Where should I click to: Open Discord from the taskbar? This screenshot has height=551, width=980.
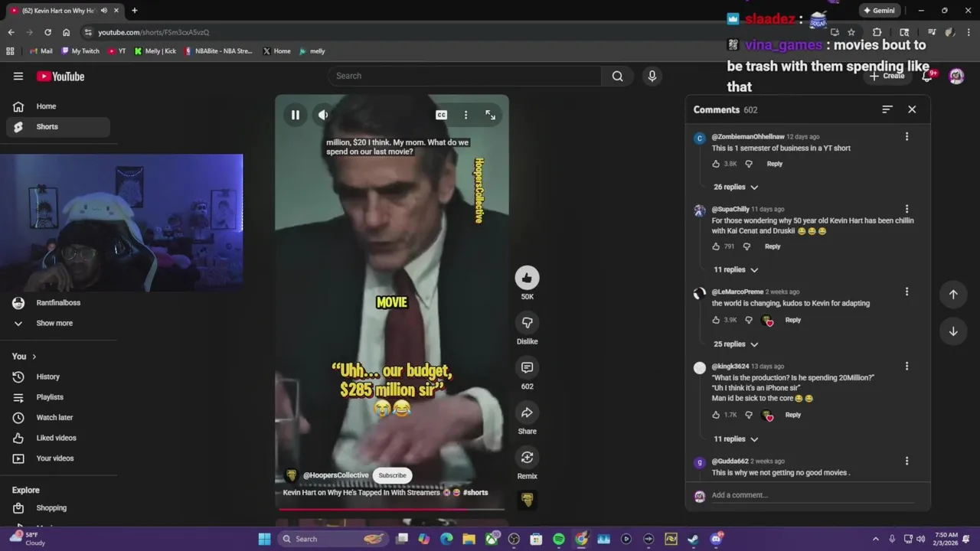pyautogui.click(x=716, y=539)
